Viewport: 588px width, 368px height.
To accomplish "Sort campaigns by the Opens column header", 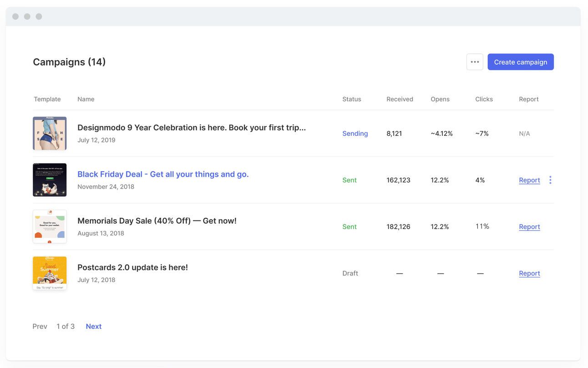I will pos(440,99).
